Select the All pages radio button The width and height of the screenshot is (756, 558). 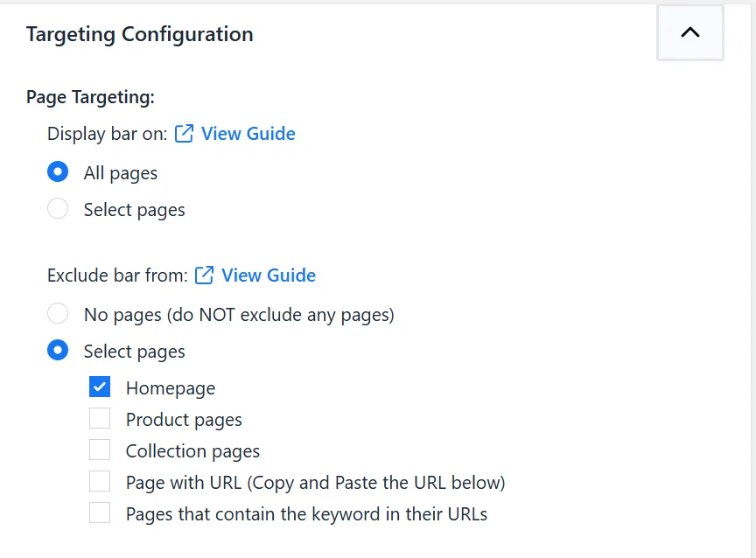58,172
